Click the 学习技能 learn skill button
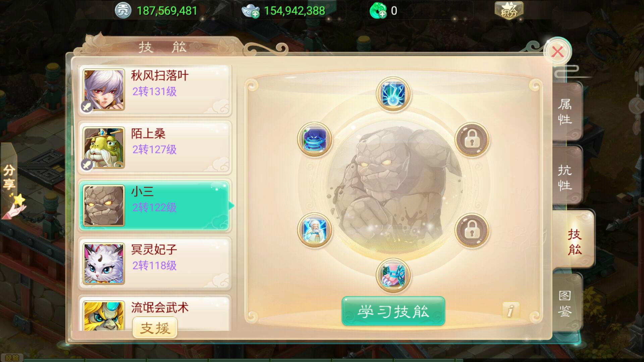644x362 pixels. (x=393, y=311)
